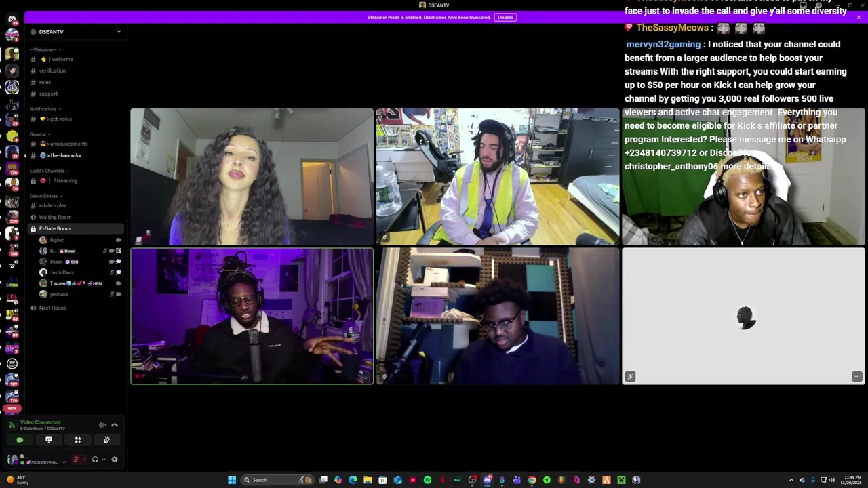The width and height of the screenshot is (868, 488).
Task: Toggle headphones deafen
Action: 95,460
